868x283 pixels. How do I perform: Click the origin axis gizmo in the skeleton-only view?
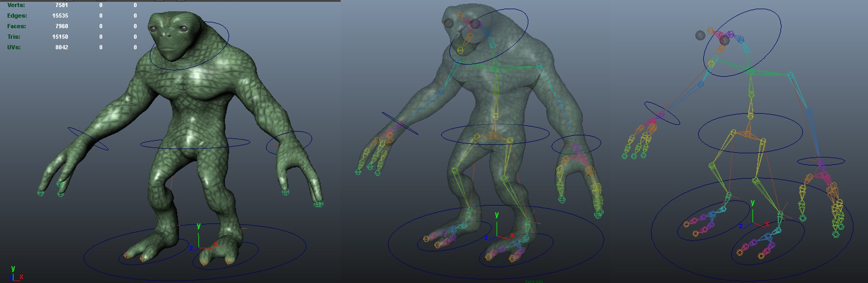pos(754,214)
